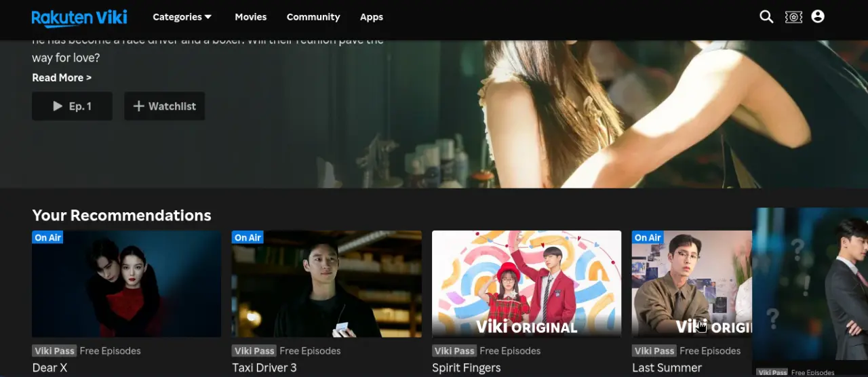Open the Apps menu item

372,17
